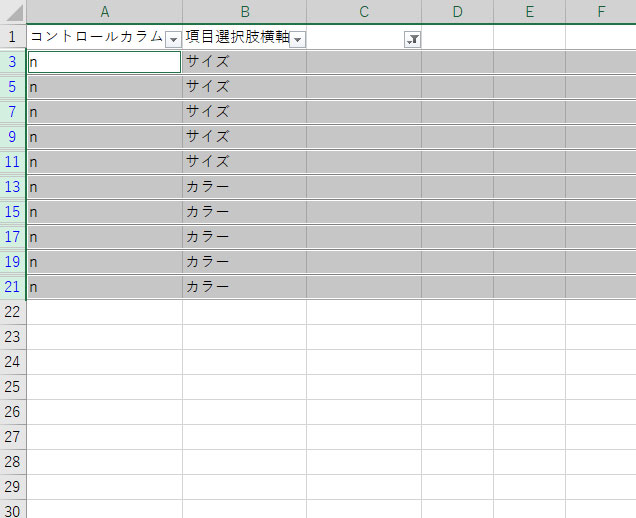Select row 13 header
The image size is (636, 518).
click(x=12, y=187)
